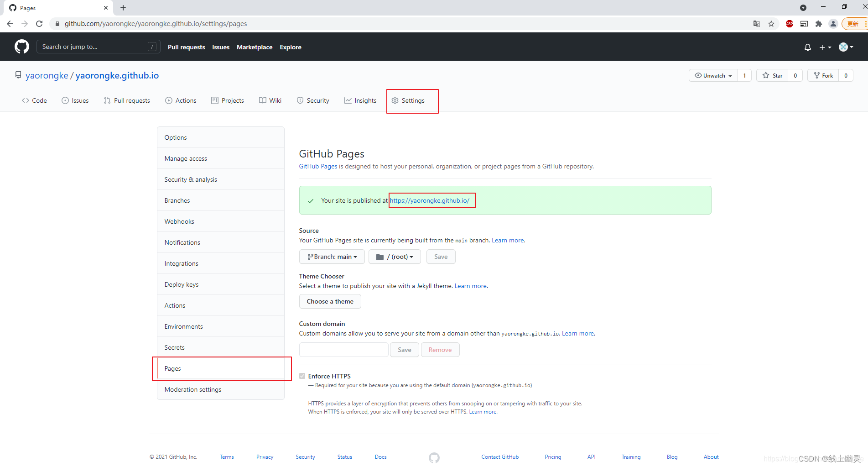The image size is (868, 467).
Task: Open Webhooks settings
Action: tap(221, 221)
